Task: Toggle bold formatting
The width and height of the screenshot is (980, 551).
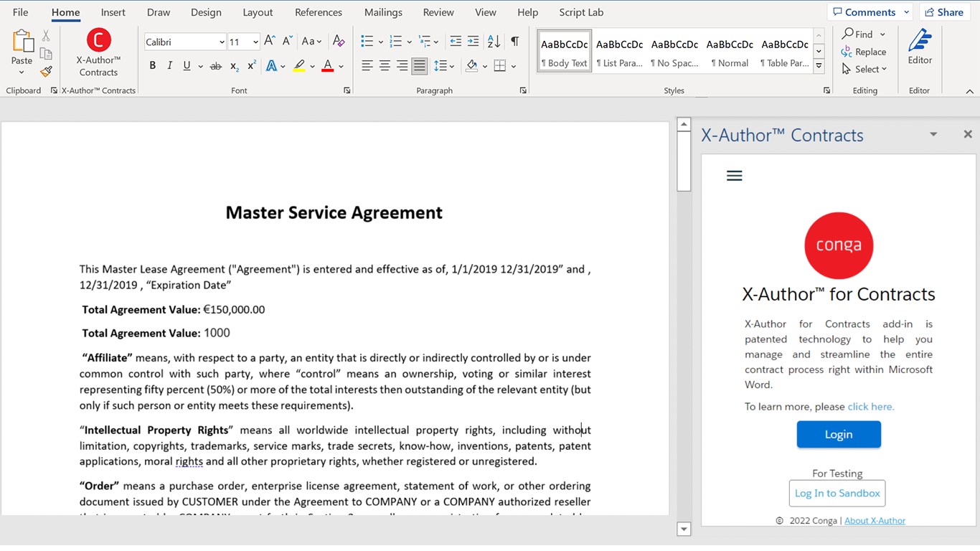Action: click(x=153, y=66)
